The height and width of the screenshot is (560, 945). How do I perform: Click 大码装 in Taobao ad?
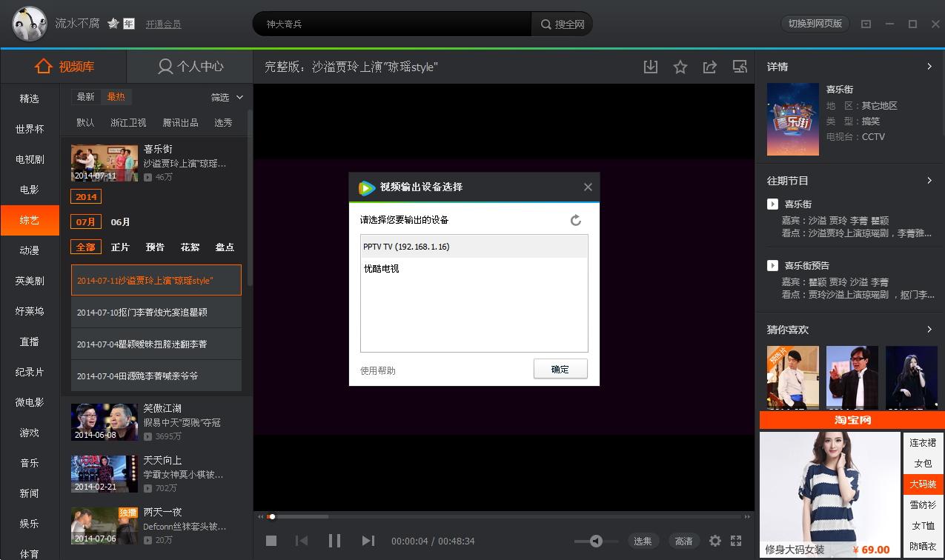(923, 484)
